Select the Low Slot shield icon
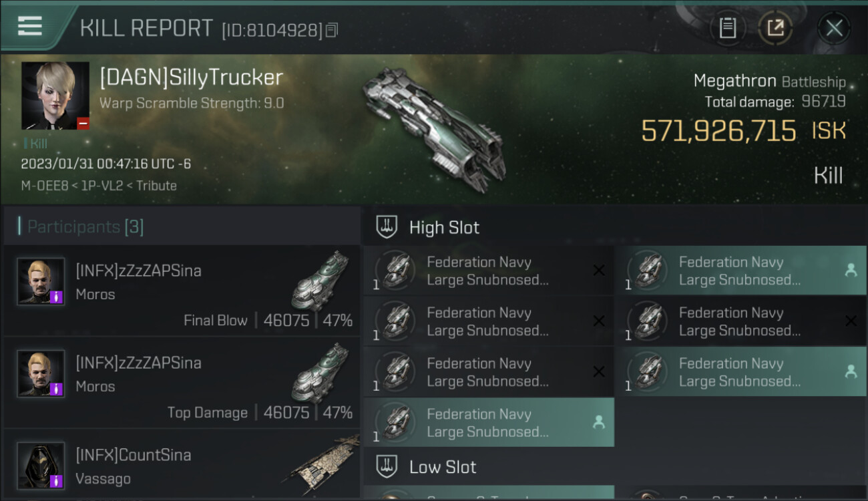The image size is (868, 501). click(386, 466)
